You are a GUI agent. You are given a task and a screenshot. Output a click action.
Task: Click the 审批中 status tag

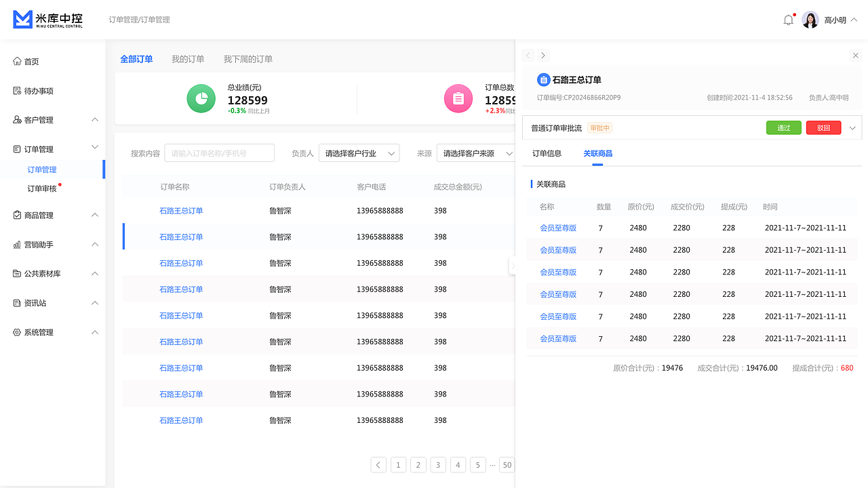tap(600, 127)
